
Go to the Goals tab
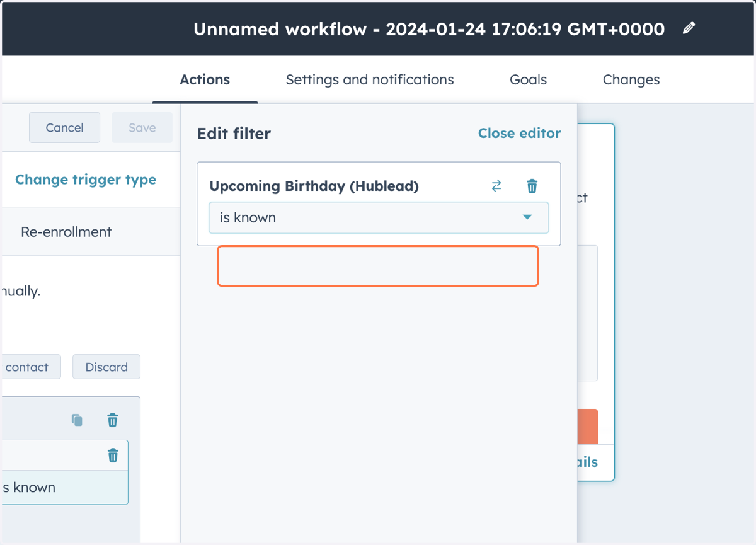[x=528, y=79]
